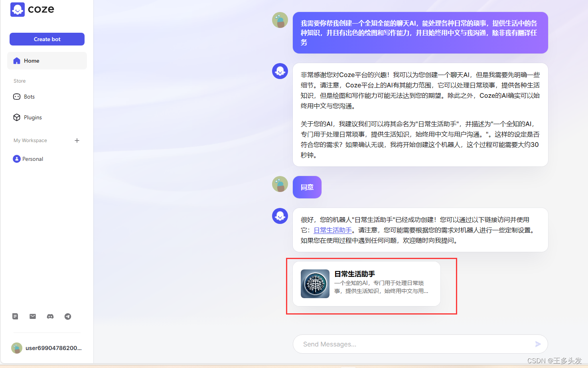This screenshot has height=368, width=588.
Task: Click the 日常生活助手 bot thumbnail image
Action: [315, 284]
